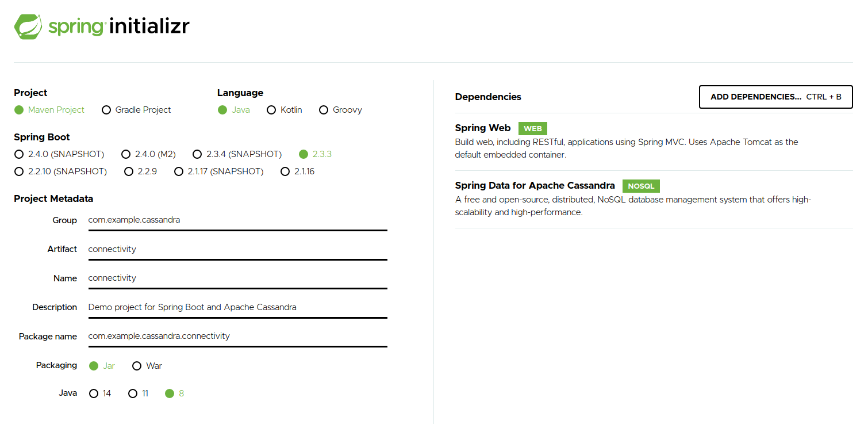
Task: Click the green WEB badge beside Spring Web
Action: click(x=532, y=128)
